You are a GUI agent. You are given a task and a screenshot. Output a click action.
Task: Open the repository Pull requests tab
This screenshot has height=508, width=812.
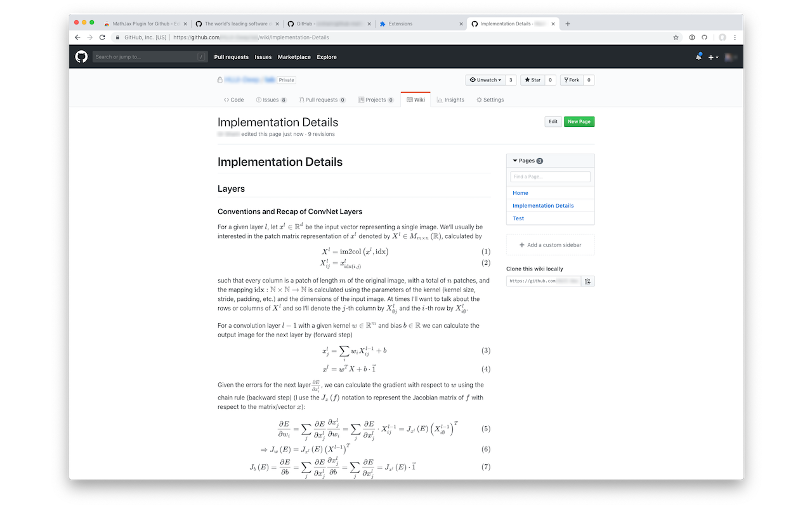point(323,100)
